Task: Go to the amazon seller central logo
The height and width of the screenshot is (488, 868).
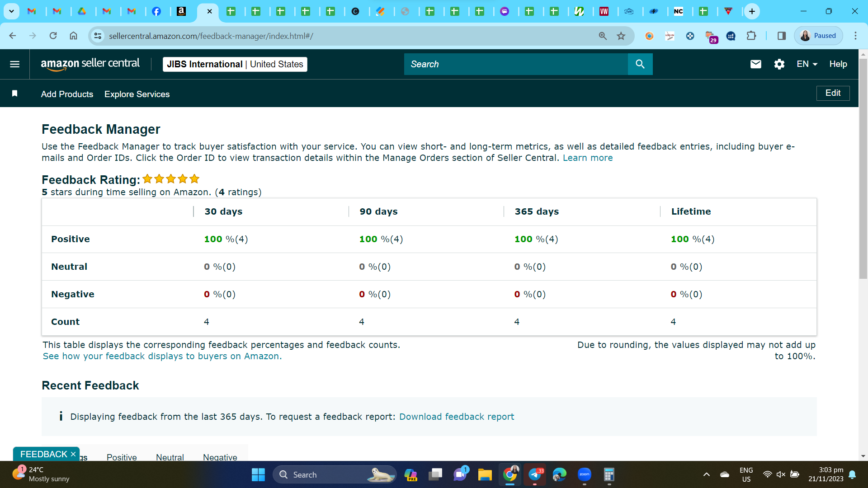Action: [90, 64]
